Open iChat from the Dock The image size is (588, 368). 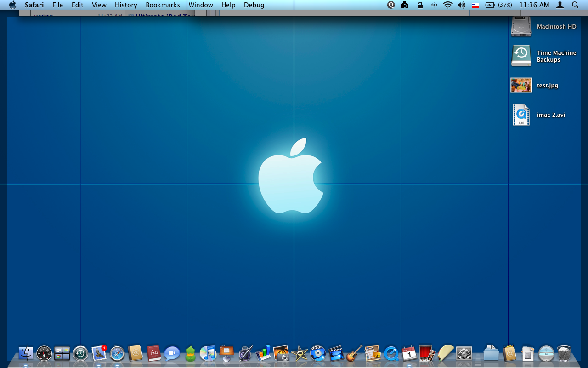(x=172, y=353)
